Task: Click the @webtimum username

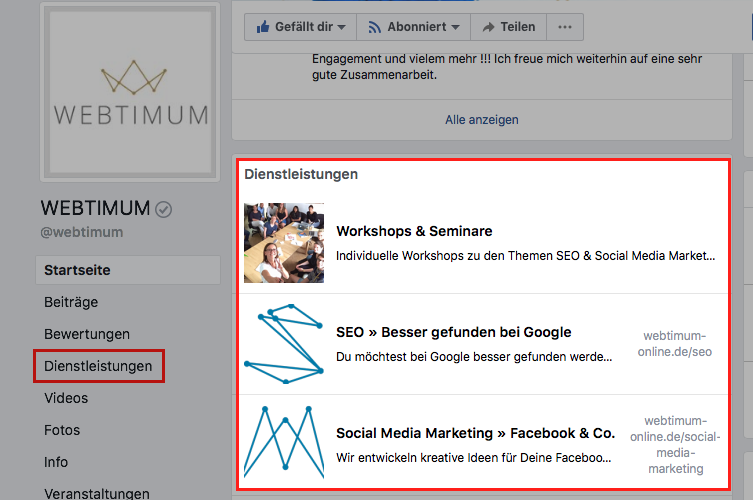Action: click(82, 232)
